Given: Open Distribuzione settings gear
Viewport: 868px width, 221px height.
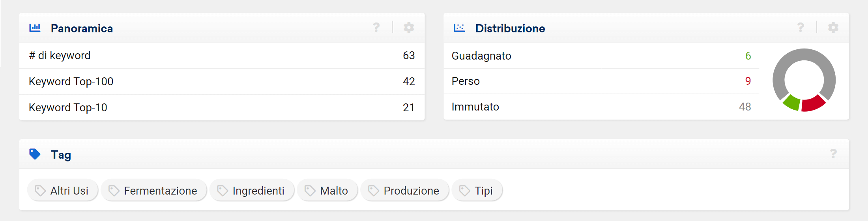Looking at the screenshot, I should 833,27.
